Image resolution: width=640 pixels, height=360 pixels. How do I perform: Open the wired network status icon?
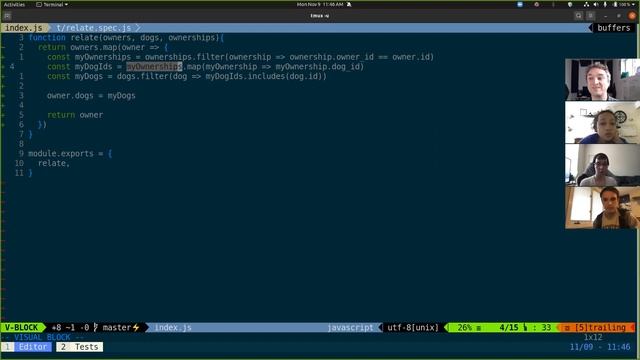586,4
